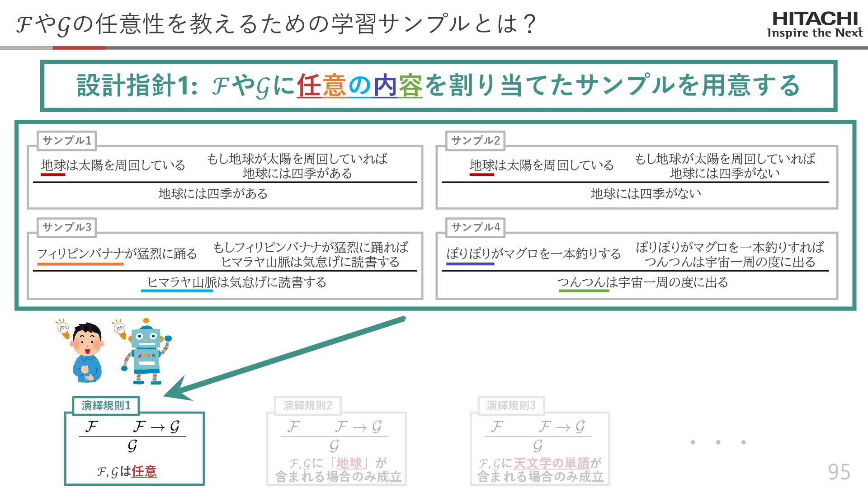Click the 設計指針1 heading banner
Screen dimensions: 868x488
(x=439, y=85)
